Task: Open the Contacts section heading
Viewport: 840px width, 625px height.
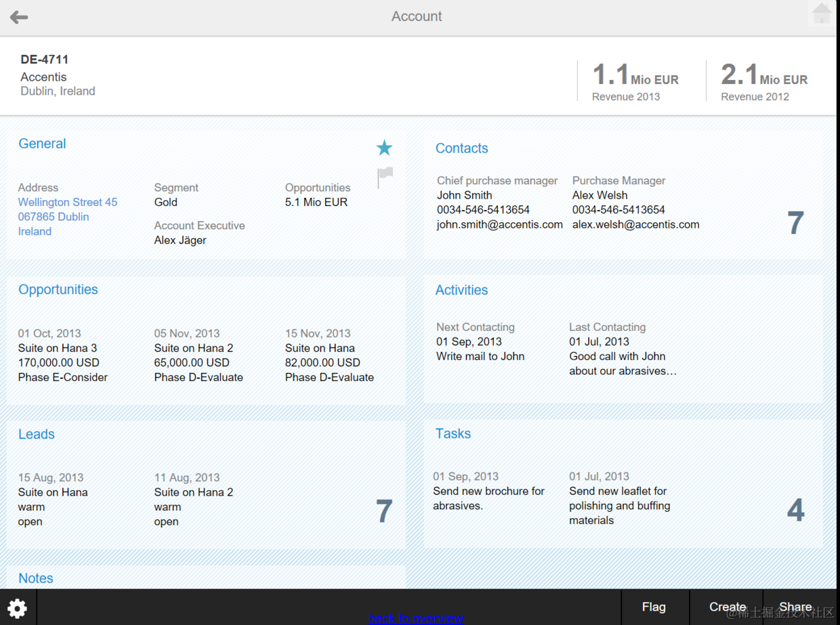Action: click(461, 148)
